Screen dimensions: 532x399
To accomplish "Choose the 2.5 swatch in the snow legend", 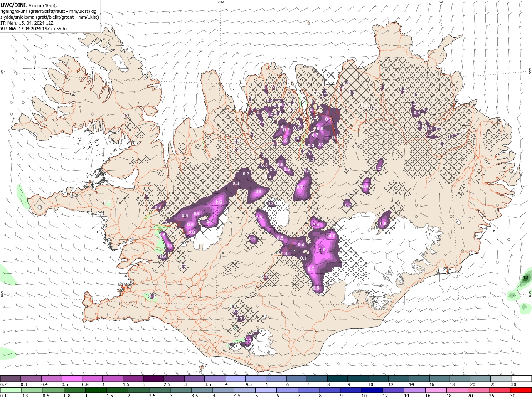I will [x=174, y=378].
